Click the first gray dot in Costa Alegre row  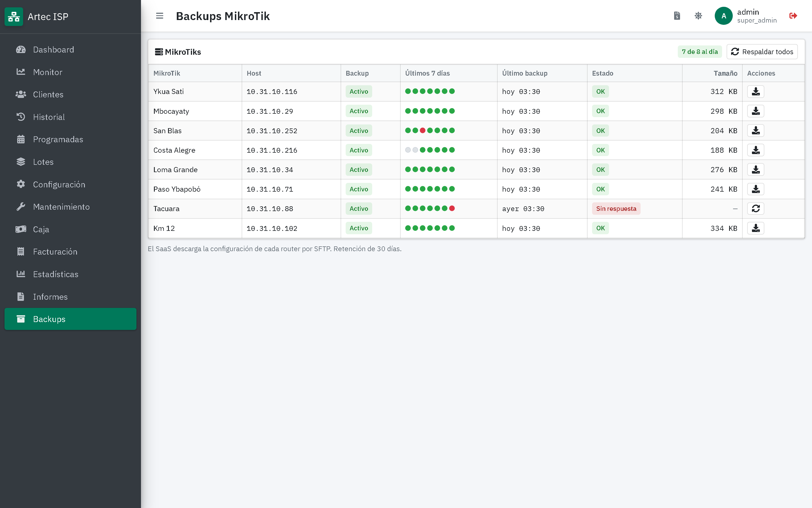pos(408,150)
